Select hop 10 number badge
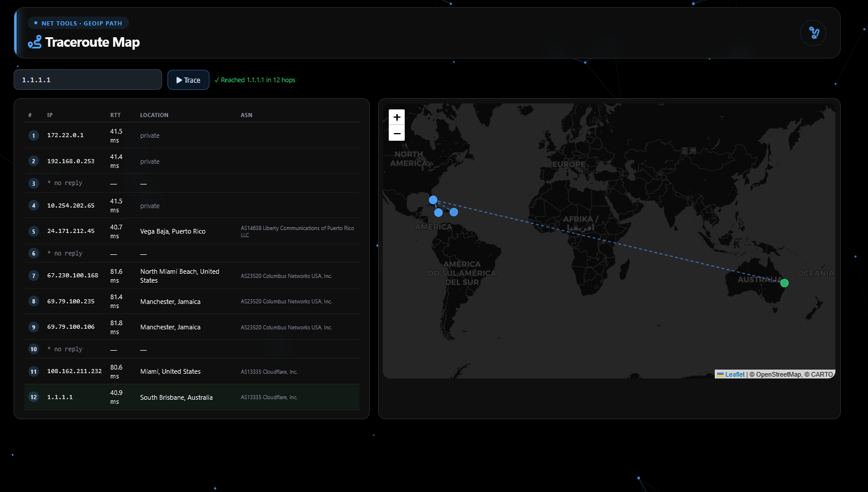Viewport: 868px width, 492px height. click(x=34, y=349)
